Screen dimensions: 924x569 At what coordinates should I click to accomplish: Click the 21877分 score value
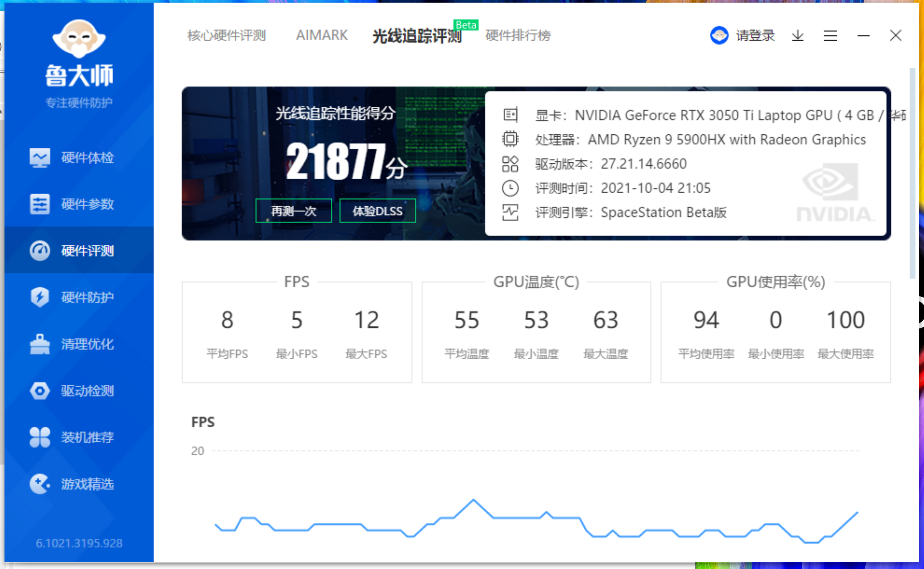pyautogui.click(x=346, y=162)
